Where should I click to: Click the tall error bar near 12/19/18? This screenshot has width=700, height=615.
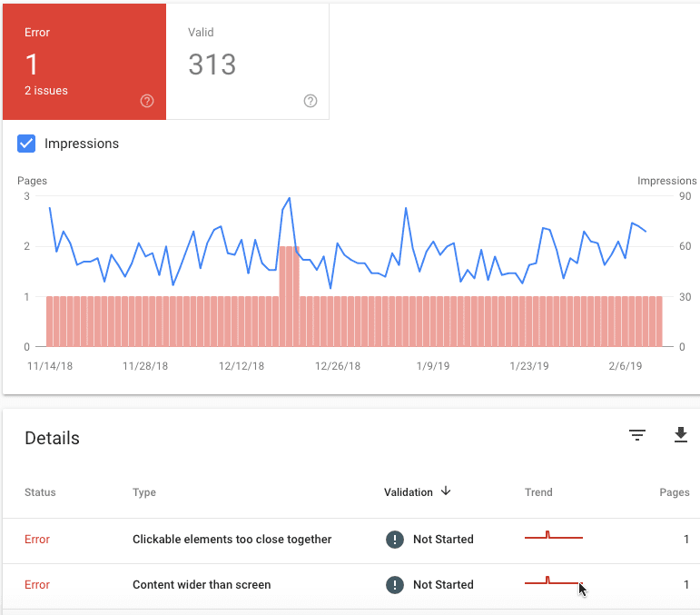(290, 296)
